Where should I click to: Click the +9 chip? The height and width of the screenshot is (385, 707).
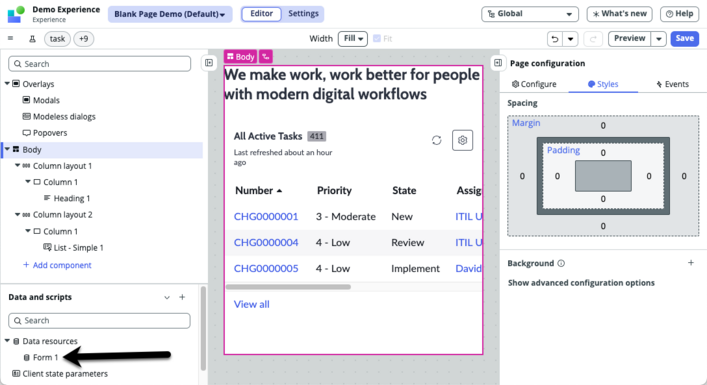tap(83, 39)
